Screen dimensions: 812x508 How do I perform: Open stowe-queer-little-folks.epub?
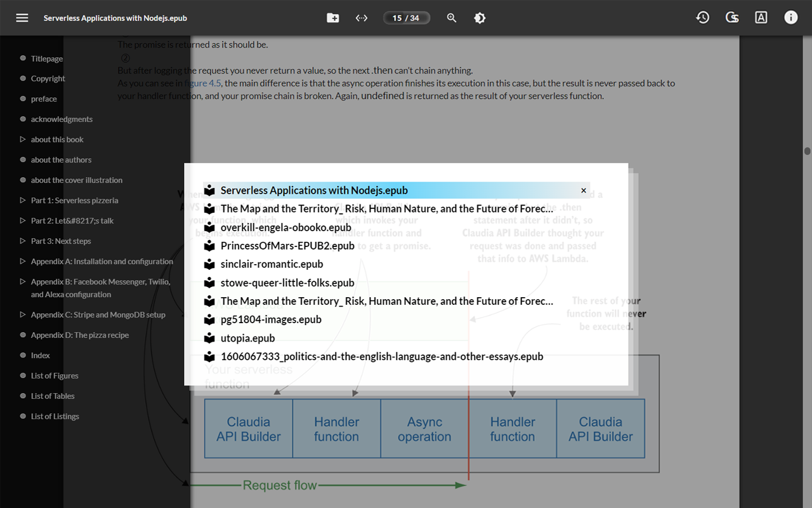tap(287, 283)
